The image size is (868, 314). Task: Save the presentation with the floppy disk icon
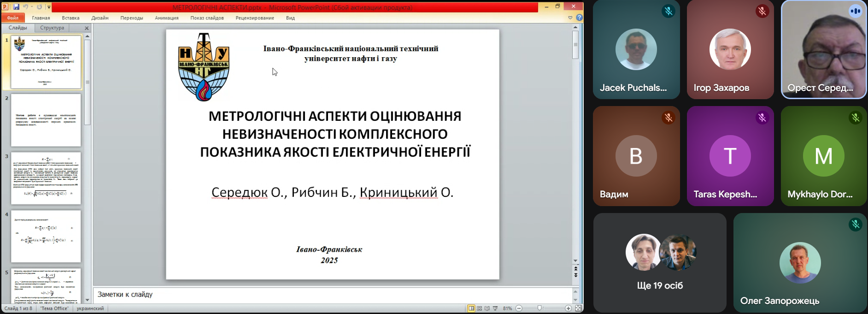16,7
